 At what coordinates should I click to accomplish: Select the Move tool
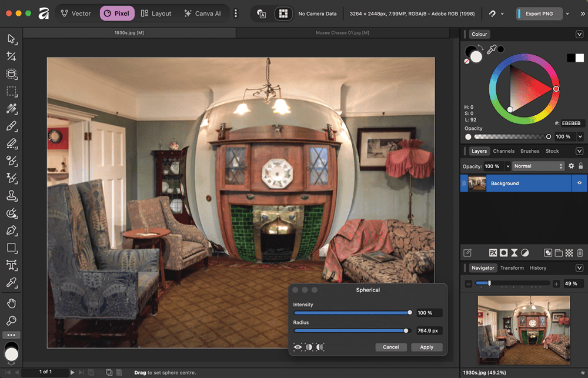pos(11,39)
